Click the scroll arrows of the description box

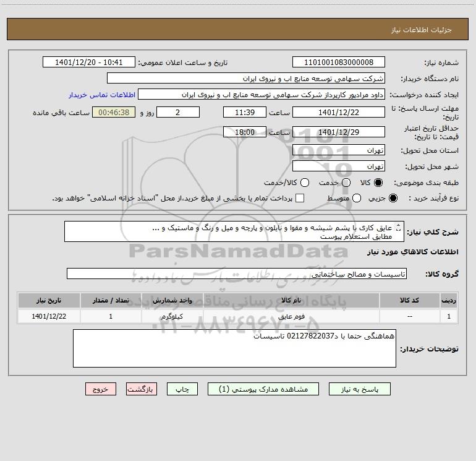399,227
